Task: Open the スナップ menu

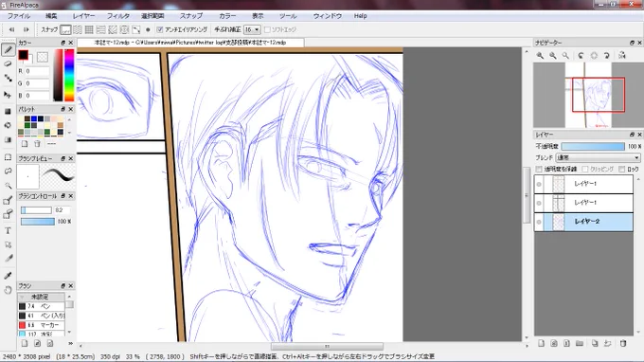Action: 191,15
